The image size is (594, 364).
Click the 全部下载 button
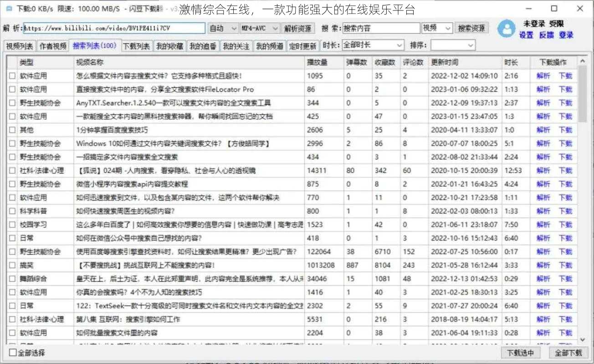(568, 353)
